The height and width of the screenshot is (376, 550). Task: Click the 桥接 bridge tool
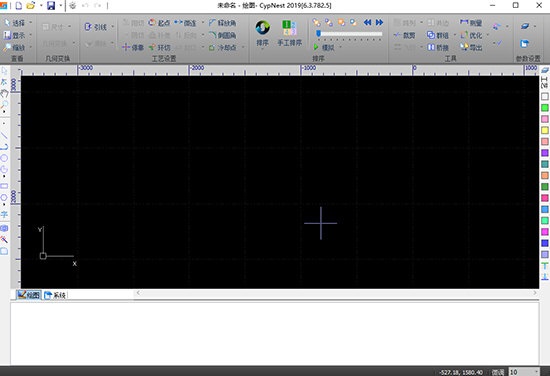(x=438, y=47)
